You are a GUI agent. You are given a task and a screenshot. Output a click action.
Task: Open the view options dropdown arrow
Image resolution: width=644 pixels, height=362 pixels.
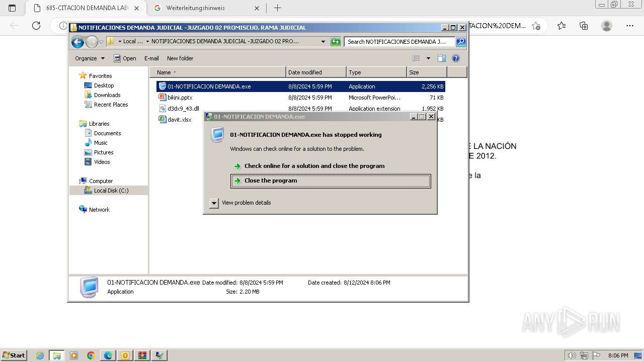[x=428, y=58]
